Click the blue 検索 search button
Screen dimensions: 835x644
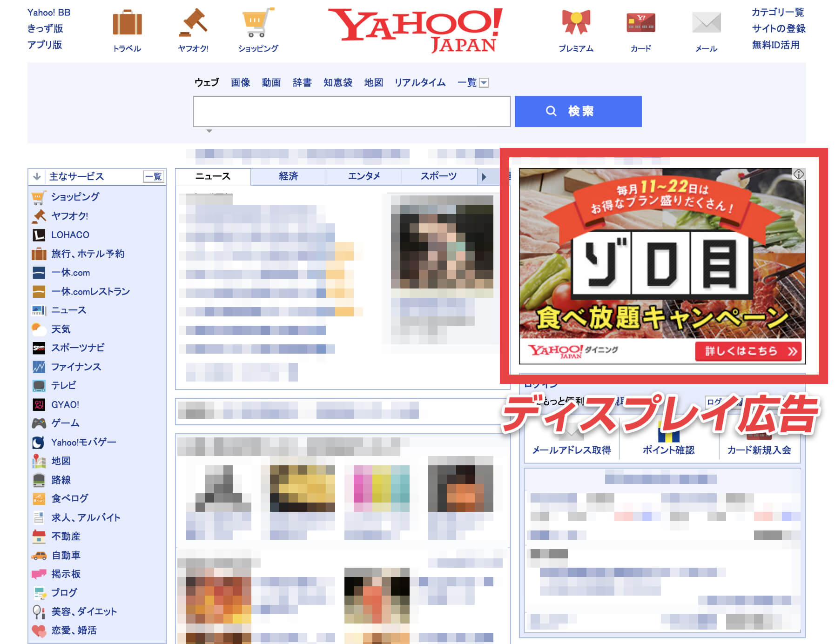point(578,111)
